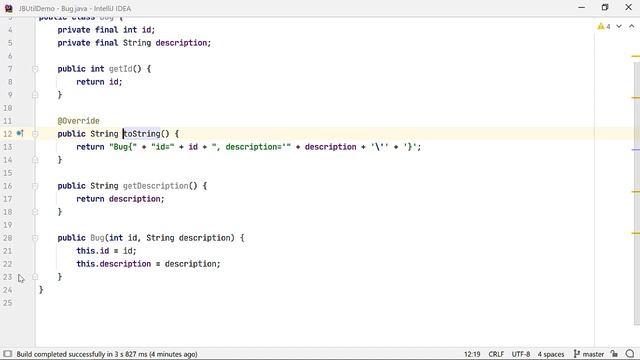Screen dimensions: 640x360
Task: Click the purple marker in the error stripe
Action: [636, 149]
